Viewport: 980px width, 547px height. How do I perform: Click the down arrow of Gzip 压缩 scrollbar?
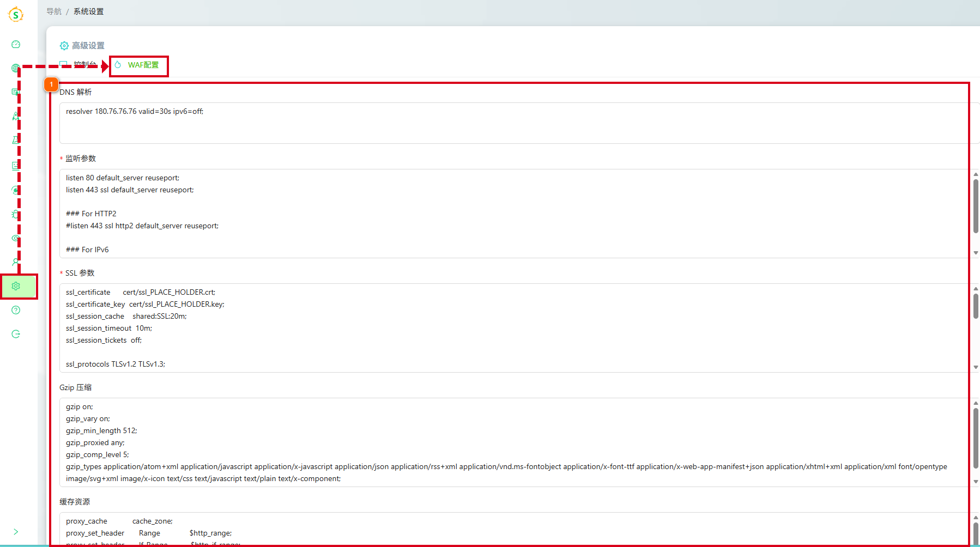pyautogui.click(x=976, y=482)
